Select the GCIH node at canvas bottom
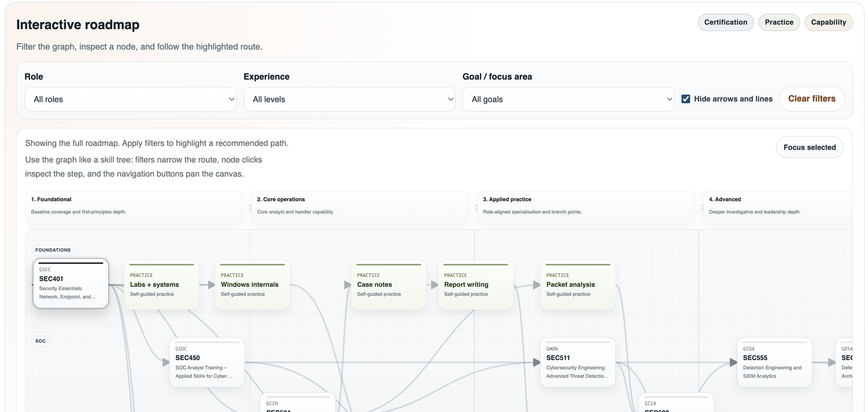Viewport: 868px width, 412px height. pos(298,403)
